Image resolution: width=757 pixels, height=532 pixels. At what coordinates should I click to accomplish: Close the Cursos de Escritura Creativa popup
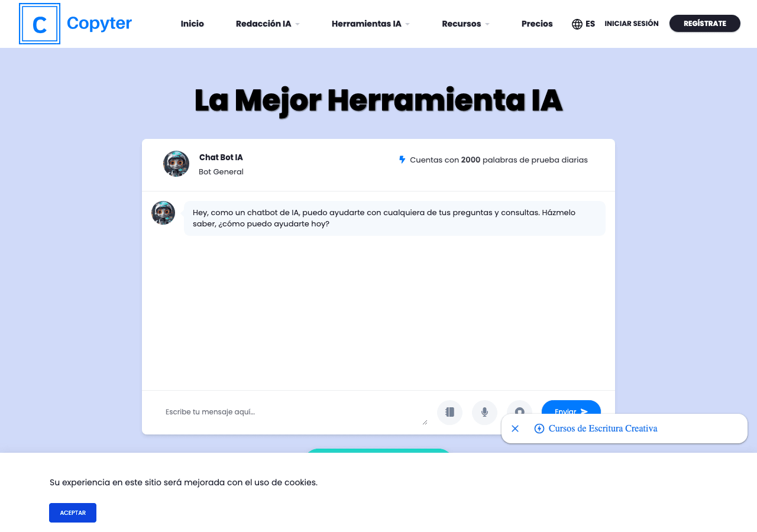515,429
